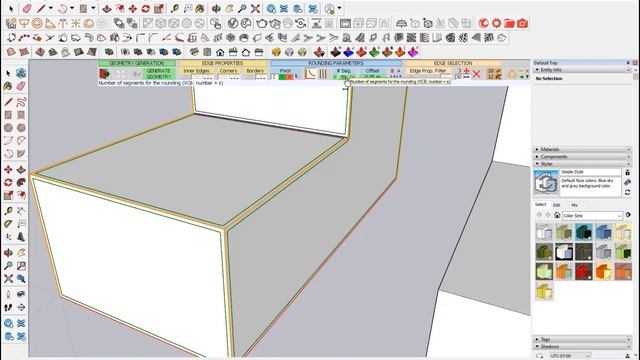Switch to the Mix tab in Styles
The width and height of the screenshot is (640, 360).
[x=574, y=205]
